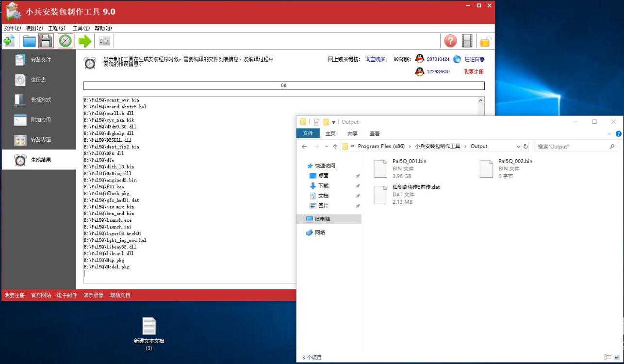Open the 快捷方式 shortcuts settings
Image resolution: width=624 pixels, height=364 pixels.
coord(41,99)
